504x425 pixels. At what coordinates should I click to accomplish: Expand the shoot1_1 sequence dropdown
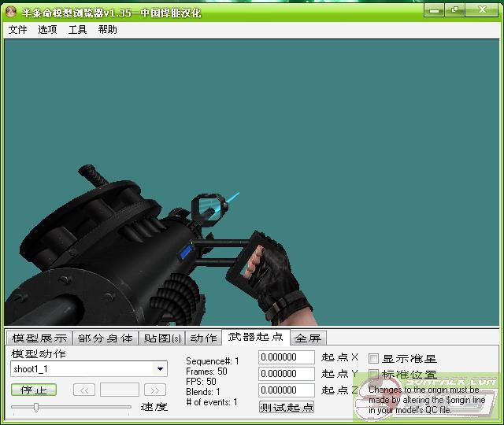[x=161, y=369]
